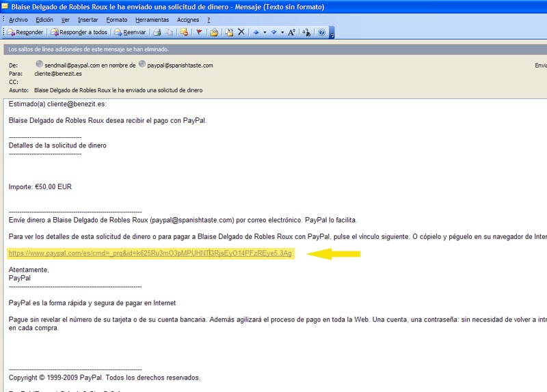
Task: Open the previous item arrow dropdown
Action: click(x=265, y=32)
